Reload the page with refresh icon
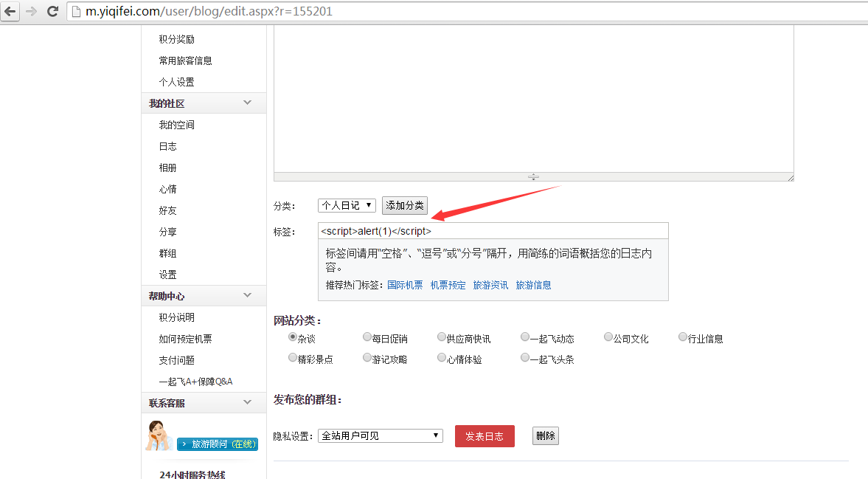Screen dimensions: 868x479 click(52, 11)
